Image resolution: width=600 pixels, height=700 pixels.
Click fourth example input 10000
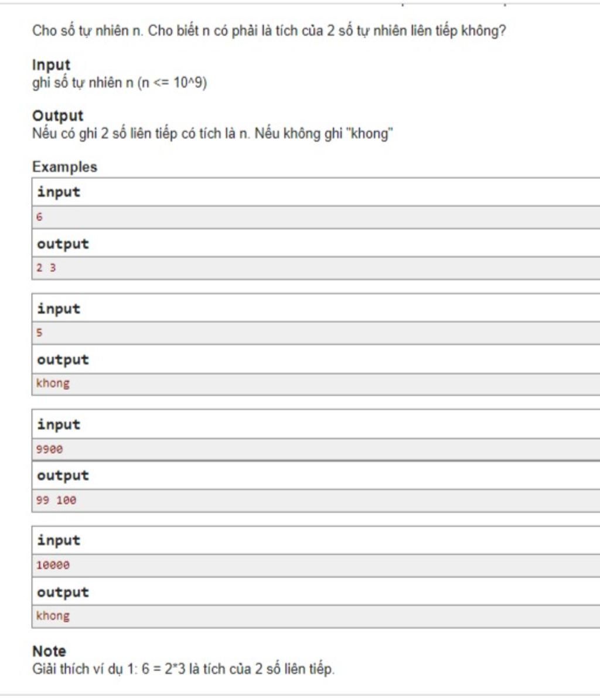(53, 565)
